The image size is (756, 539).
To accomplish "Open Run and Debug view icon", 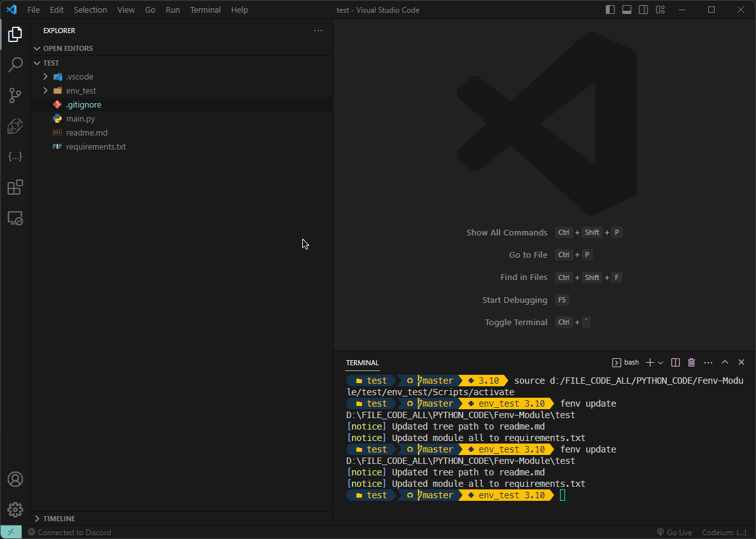I will click(x=15, y=126).
